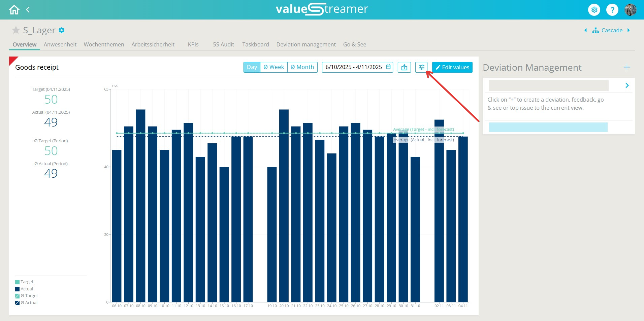This screenshot has width=644, height=321.
Task: Expand the deviation item chevron
Action: (x=627, y=85)
